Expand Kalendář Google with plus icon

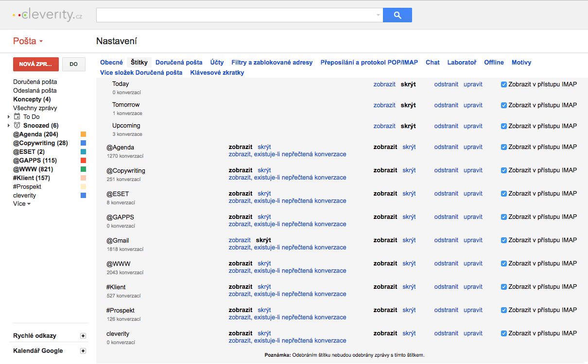click(x=83, y=351)
